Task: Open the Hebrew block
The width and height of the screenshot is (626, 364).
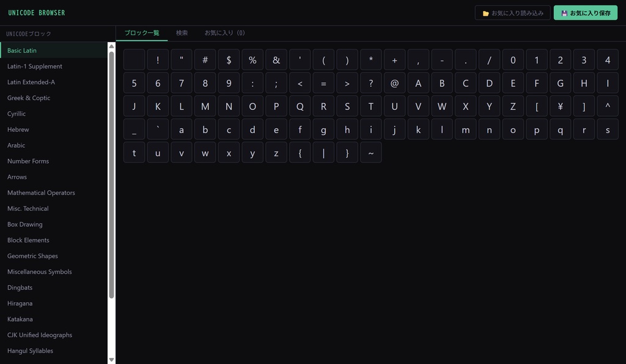Action: tap(54, 129)
